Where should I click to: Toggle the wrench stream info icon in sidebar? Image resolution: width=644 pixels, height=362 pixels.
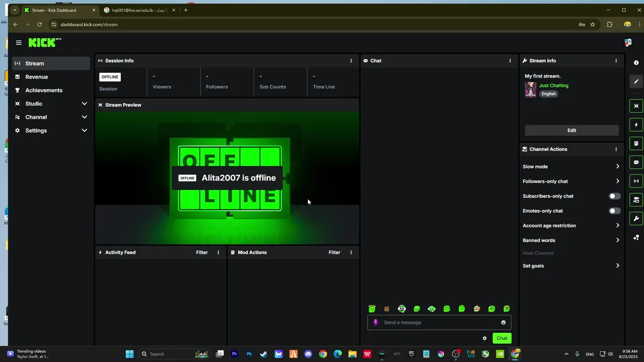click(636, 219)
